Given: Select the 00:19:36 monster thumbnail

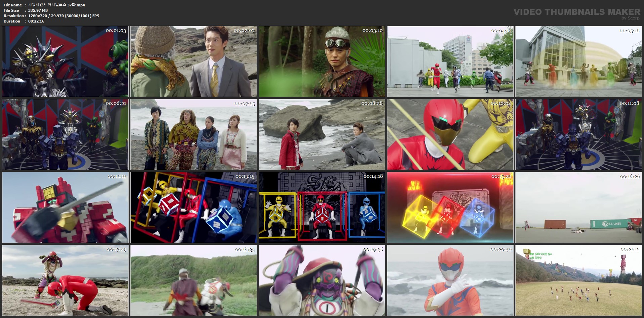Looking at the screenshot, I should click(x=322, y=280).
